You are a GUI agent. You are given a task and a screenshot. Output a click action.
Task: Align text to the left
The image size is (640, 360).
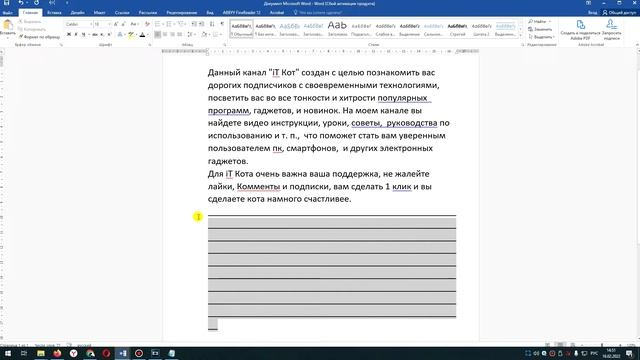pyautogui.click(x=158, y=35)
